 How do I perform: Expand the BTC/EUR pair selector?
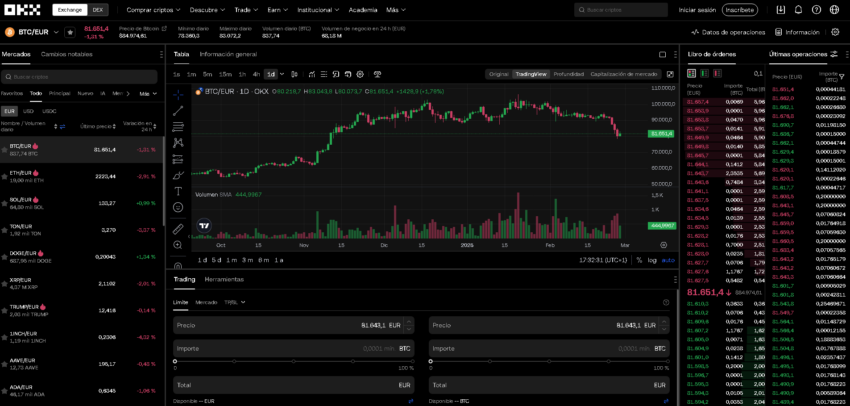[56, 33]
